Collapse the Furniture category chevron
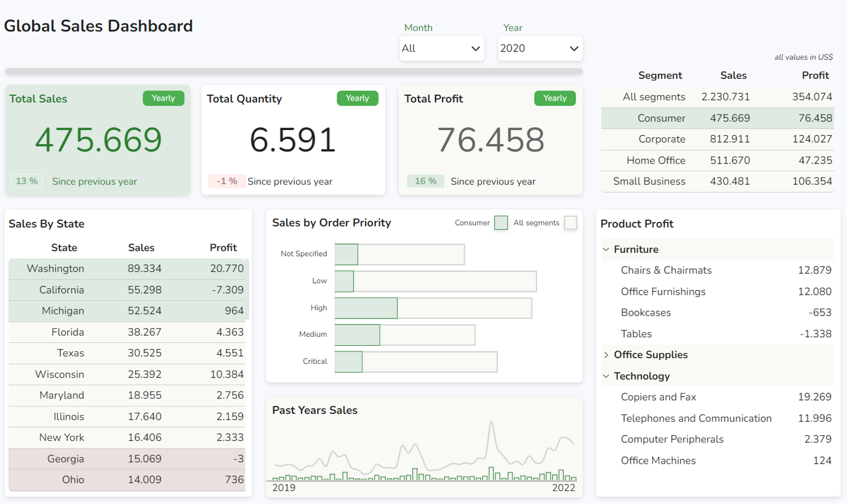 click(606, 250)
